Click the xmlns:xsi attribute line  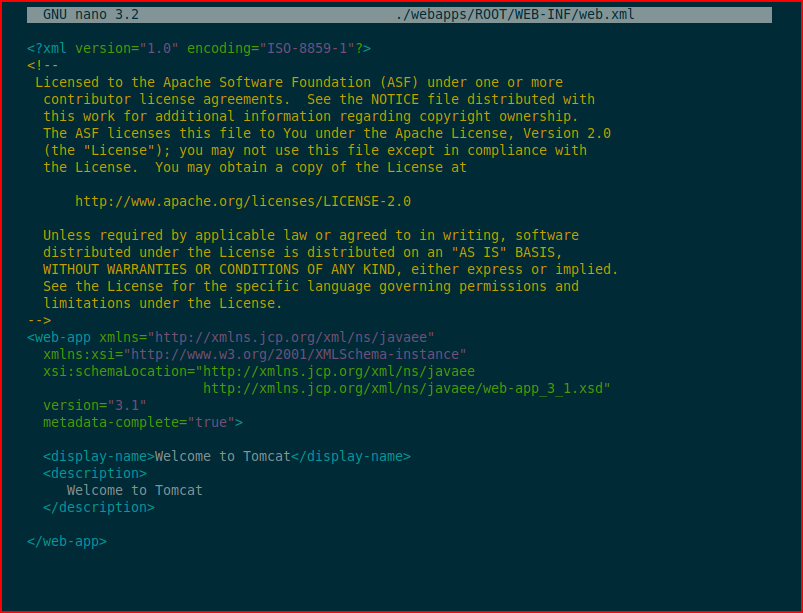[255, 354]
